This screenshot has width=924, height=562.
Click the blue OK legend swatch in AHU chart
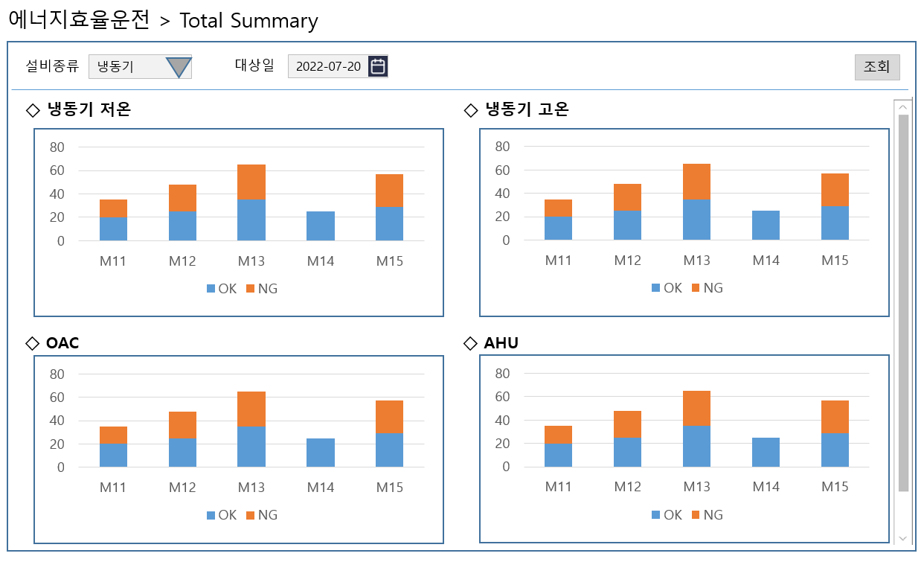[x=655, y=515]
